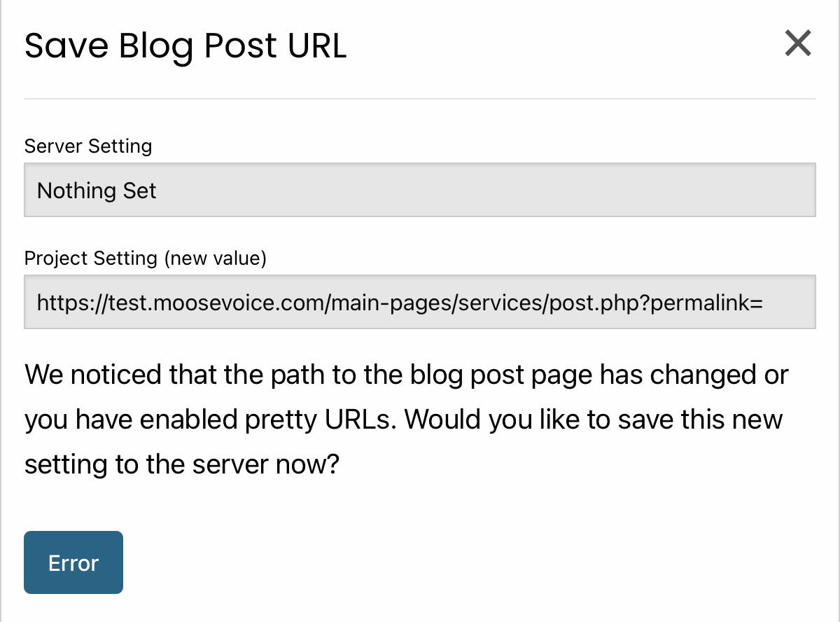Close the Save Blog Post URL dialog
The height and width of the screenshot is (622, 840).
point(797,43)
